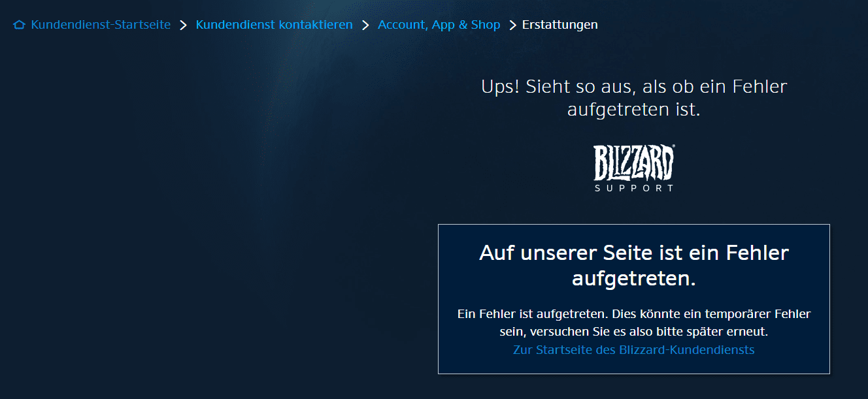Click the home icon in the breadcrumb
The height and width of the screenshot is (399, 868).
coord(19,25)
